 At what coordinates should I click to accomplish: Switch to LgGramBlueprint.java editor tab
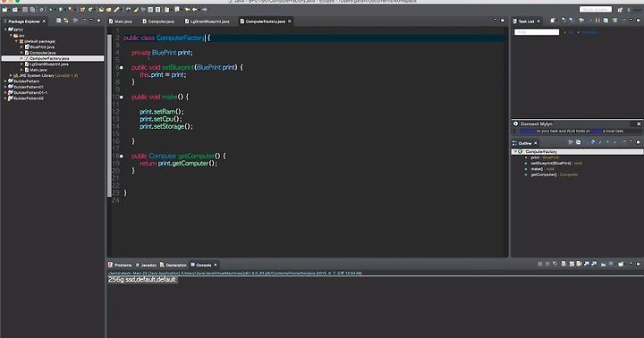(207, 21)
